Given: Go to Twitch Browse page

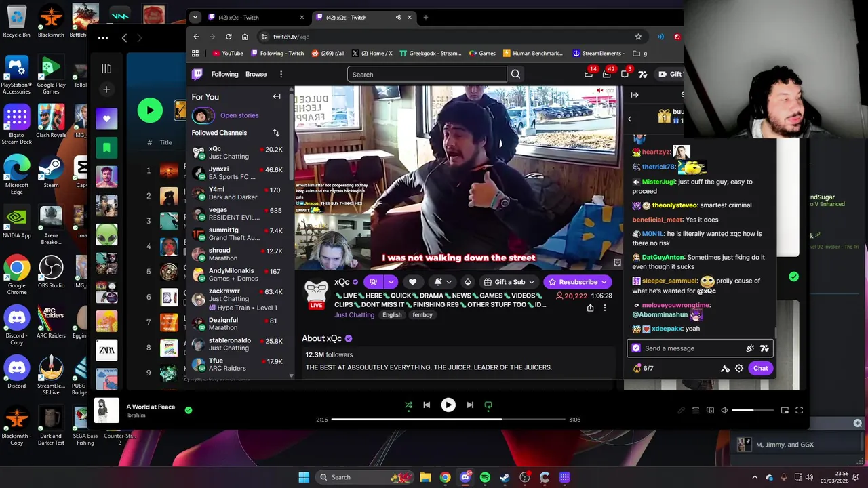Looking at the screenshot, I should click(256, 74).
